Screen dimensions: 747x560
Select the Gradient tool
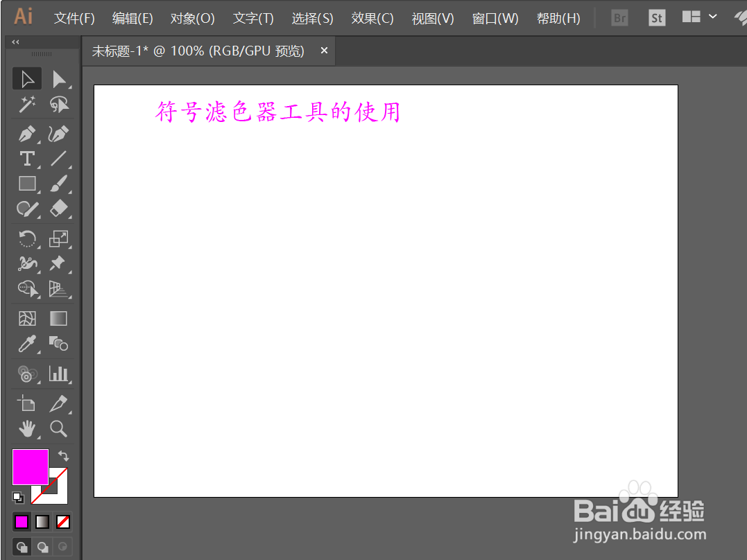coord(59,319)
